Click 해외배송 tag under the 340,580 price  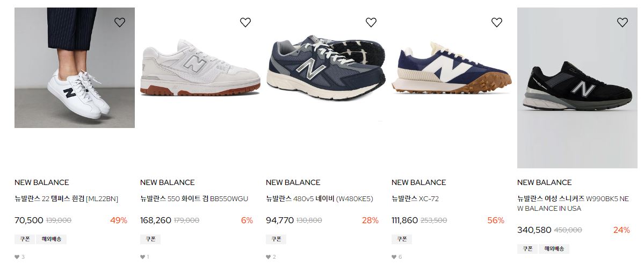(554, 248)
